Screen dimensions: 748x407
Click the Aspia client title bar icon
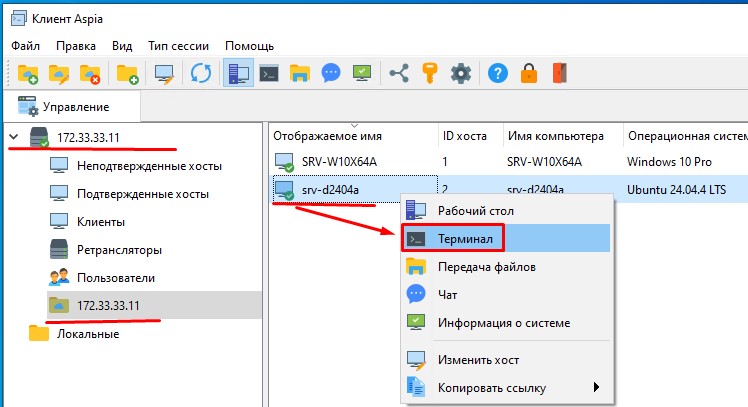[x=19, y=19]
